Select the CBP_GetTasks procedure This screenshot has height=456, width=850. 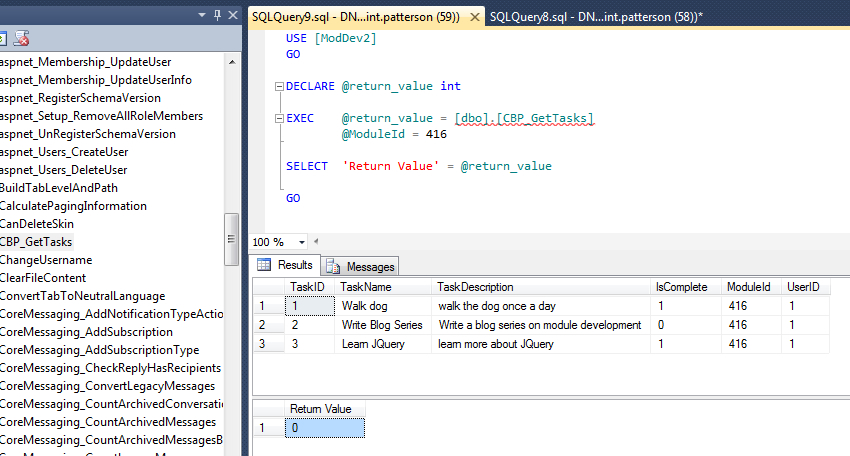[36, 242]
